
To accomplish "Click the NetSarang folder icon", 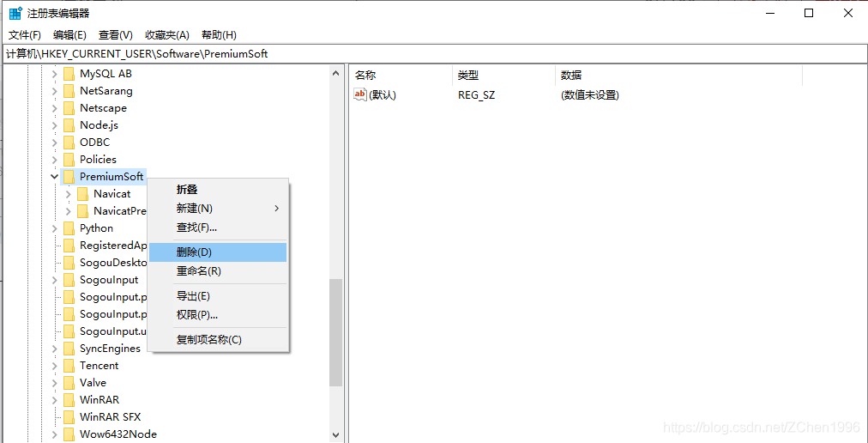I will click(69, 91).
